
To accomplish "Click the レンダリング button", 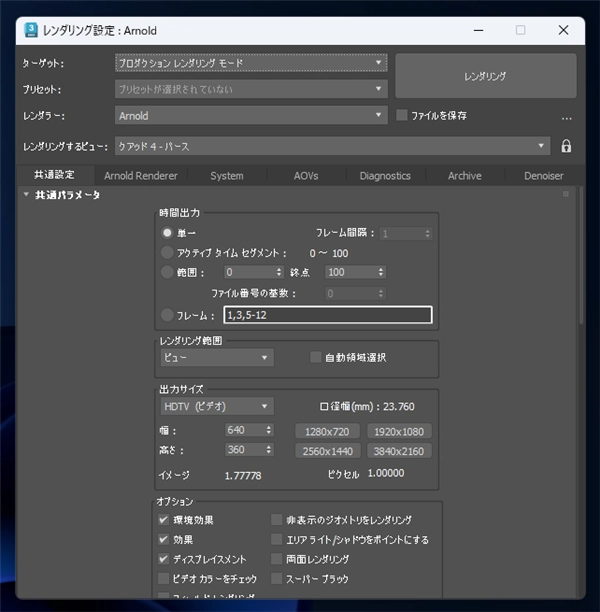I will (x=486, y=76).
